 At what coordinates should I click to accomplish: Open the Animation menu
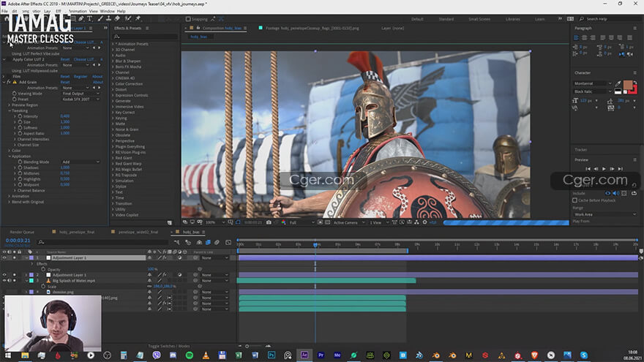coord(78,11)
